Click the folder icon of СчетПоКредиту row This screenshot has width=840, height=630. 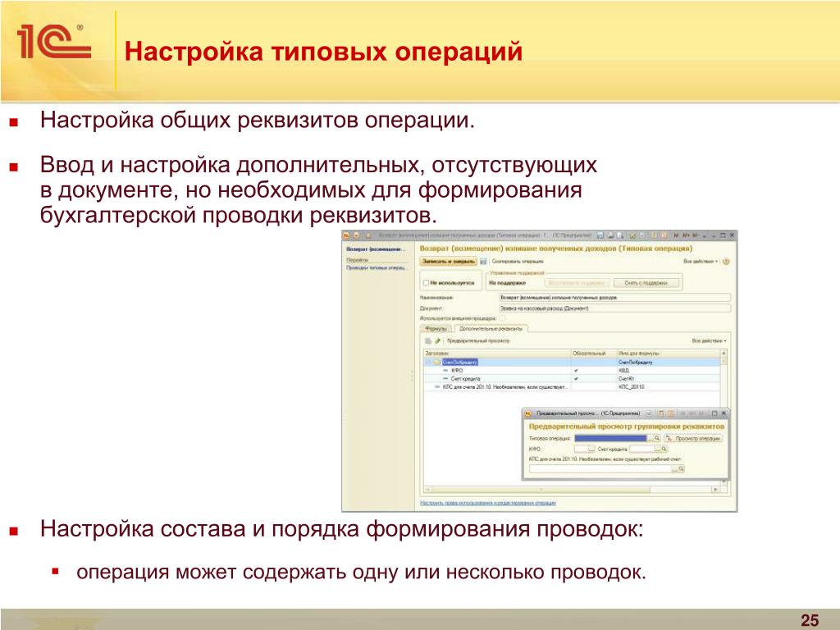[x=436, y=362]
